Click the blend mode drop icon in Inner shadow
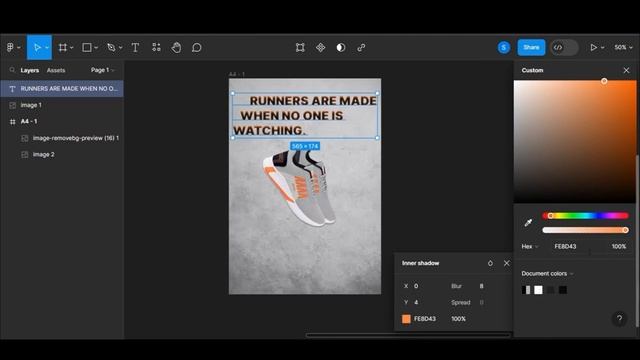 490,263
